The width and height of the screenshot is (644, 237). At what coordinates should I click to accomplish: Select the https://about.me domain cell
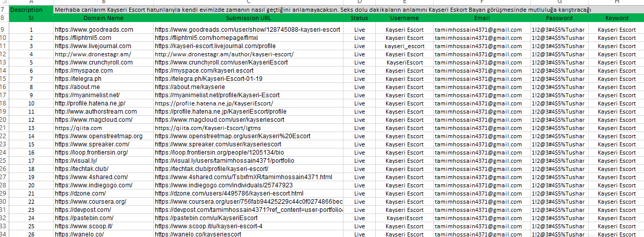[x=104, y=87]
